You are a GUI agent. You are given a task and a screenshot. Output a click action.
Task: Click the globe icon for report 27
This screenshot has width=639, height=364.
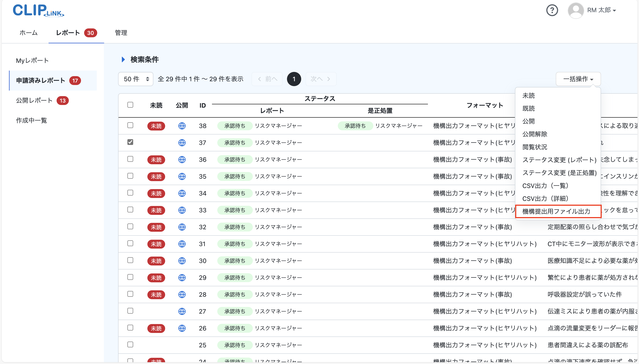[182, 311]
